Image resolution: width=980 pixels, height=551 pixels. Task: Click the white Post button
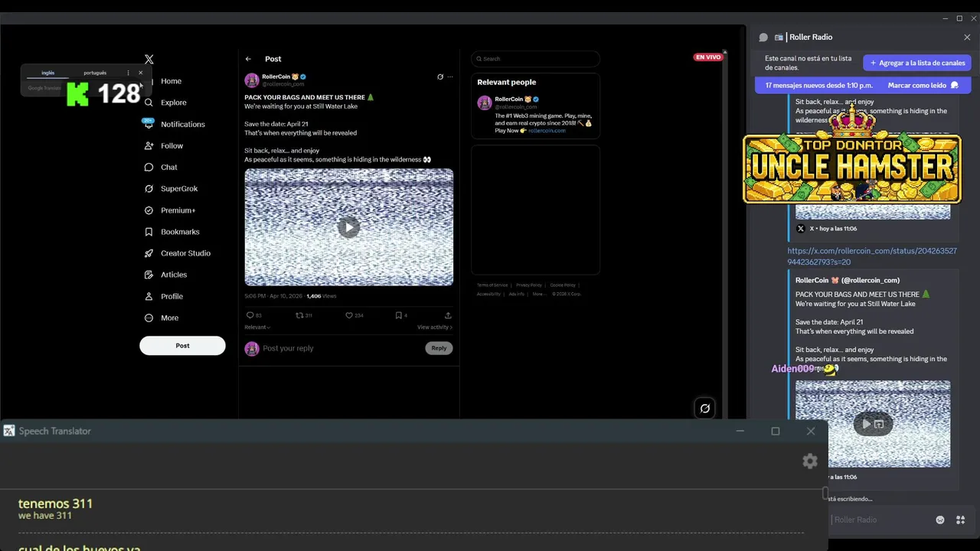pos(182,346)
